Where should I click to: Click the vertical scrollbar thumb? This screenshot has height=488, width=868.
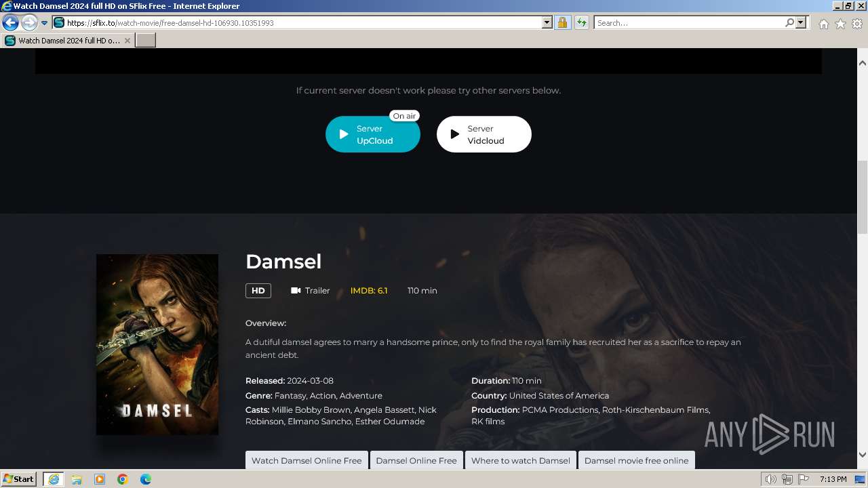[863, 197]
